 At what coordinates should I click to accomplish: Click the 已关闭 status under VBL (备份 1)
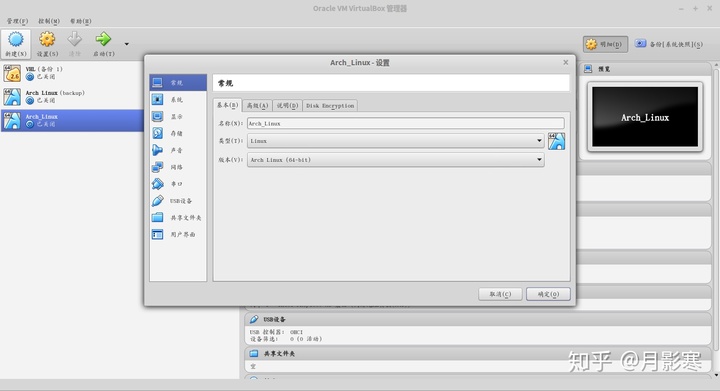46,76
